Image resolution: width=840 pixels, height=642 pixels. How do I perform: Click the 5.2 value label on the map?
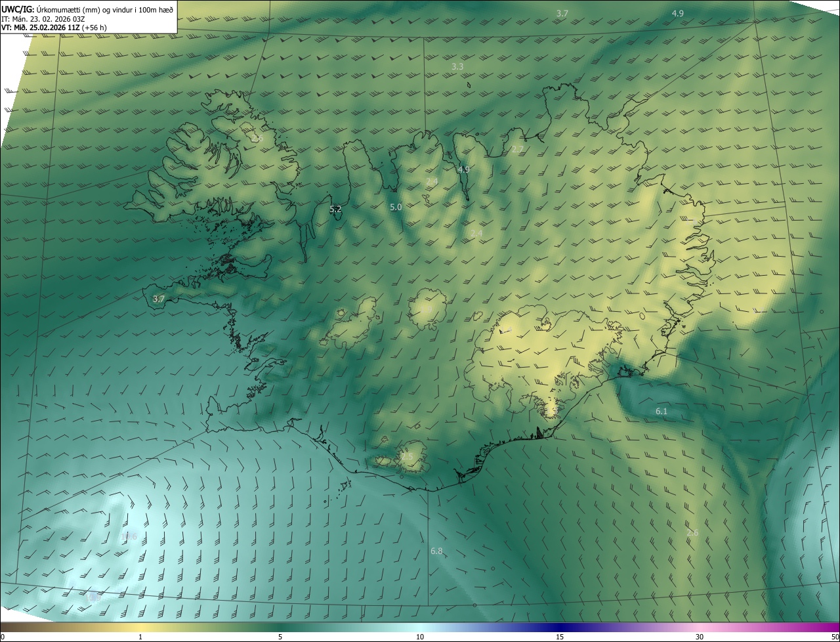pos(335,210)
